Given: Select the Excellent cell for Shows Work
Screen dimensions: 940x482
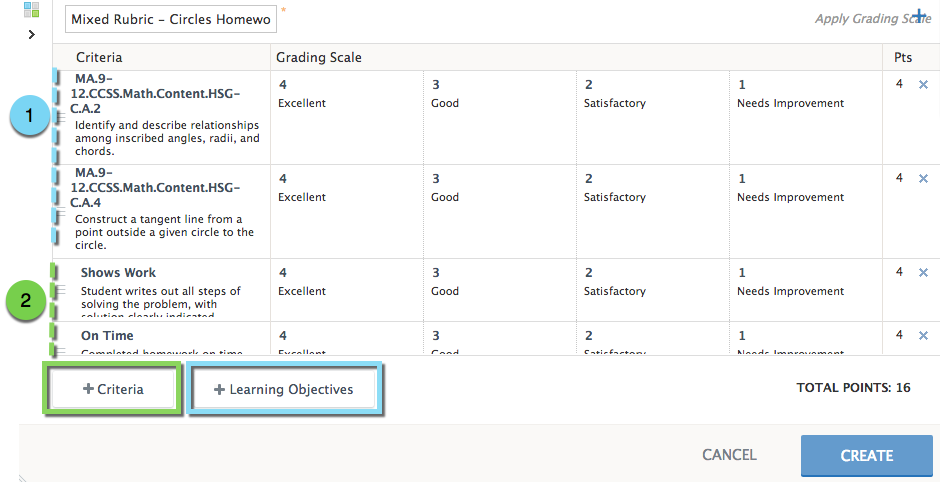Looking at the screenshot, I should (346, 282).
